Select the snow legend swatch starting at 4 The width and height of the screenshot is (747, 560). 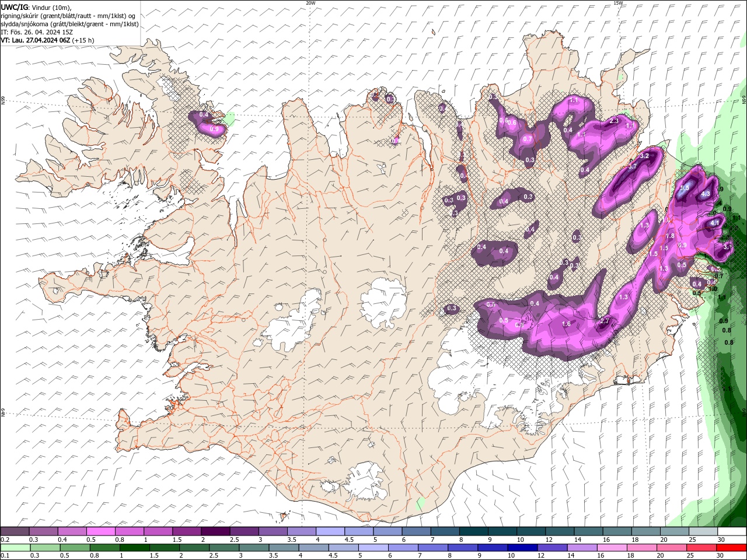[x=329, y=531]
